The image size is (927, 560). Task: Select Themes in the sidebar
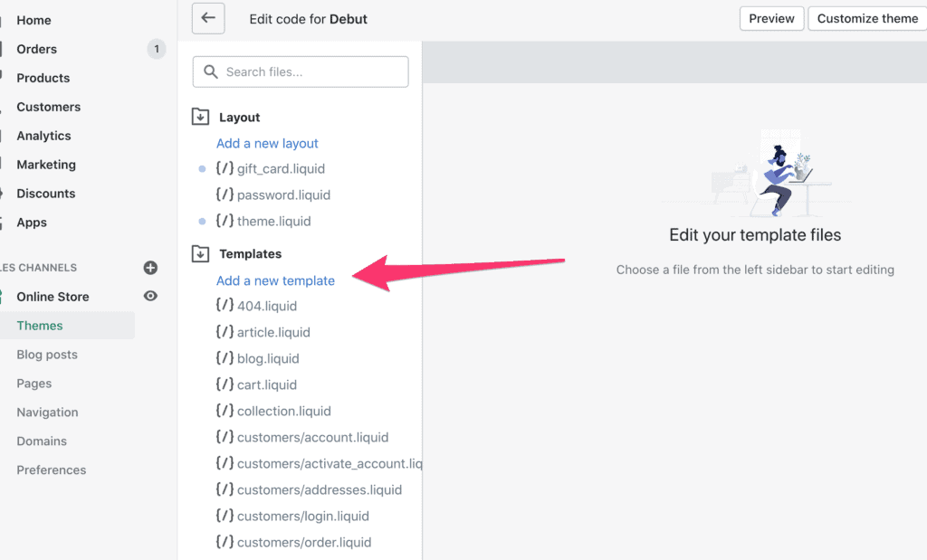tap(39, 325)
